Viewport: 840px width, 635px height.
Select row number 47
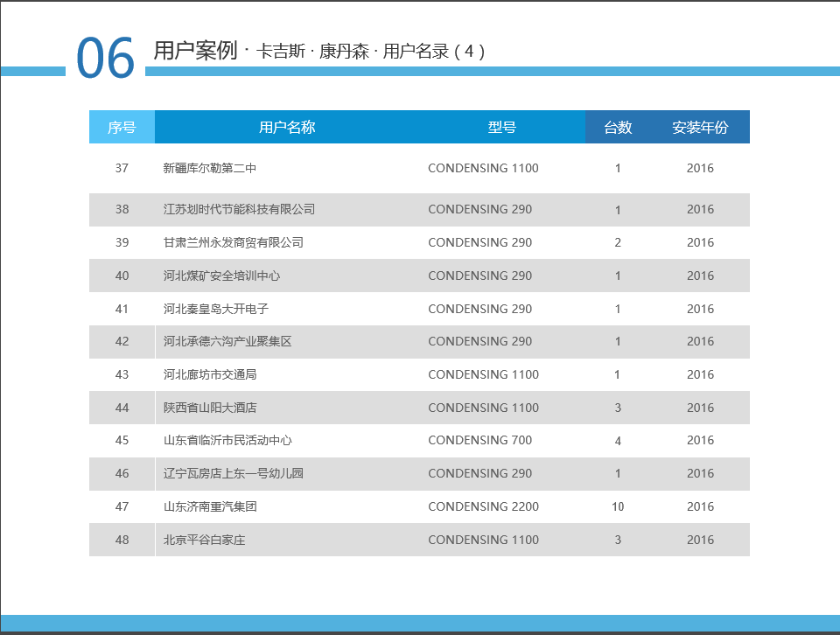pyautogui.click(x=122, y=506)
